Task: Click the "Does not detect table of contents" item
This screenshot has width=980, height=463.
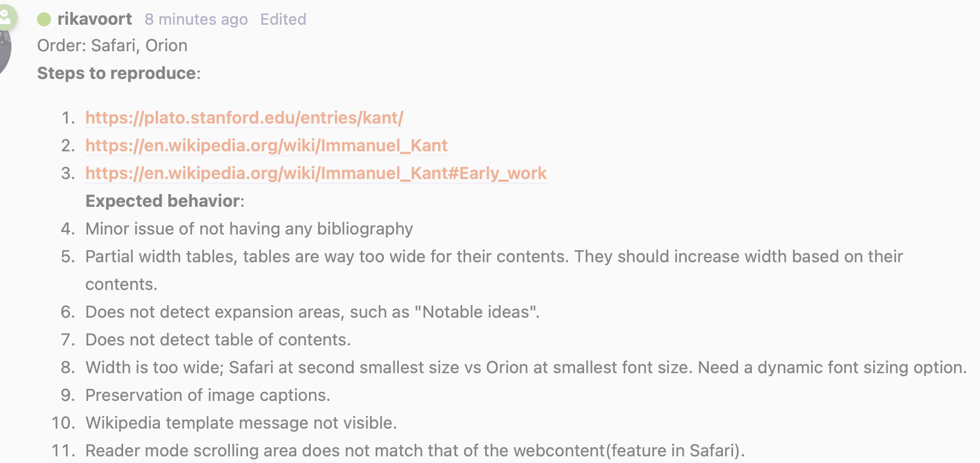Action: pos(218,339)
